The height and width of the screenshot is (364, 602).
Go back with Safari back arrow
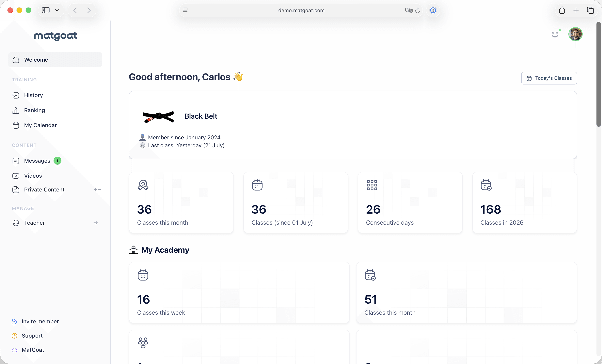point(75,10)
